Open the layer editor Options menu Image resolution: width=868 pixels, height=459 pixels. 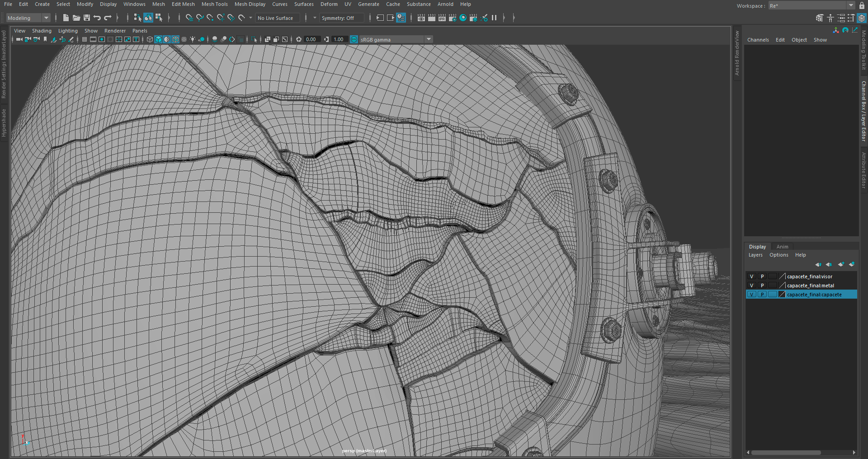pyautogui.click(x=778, y=255)
